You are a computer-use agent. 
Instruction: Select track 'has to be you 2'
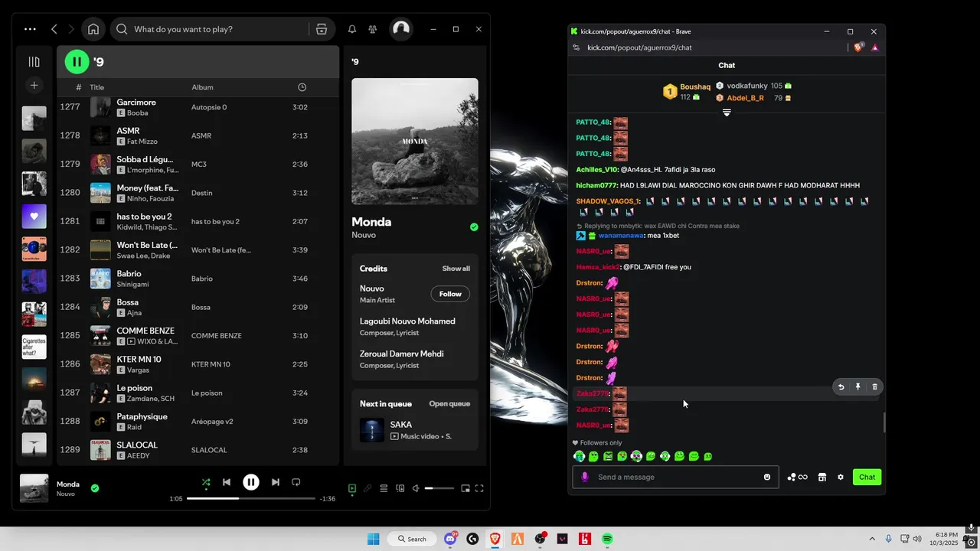198,221
